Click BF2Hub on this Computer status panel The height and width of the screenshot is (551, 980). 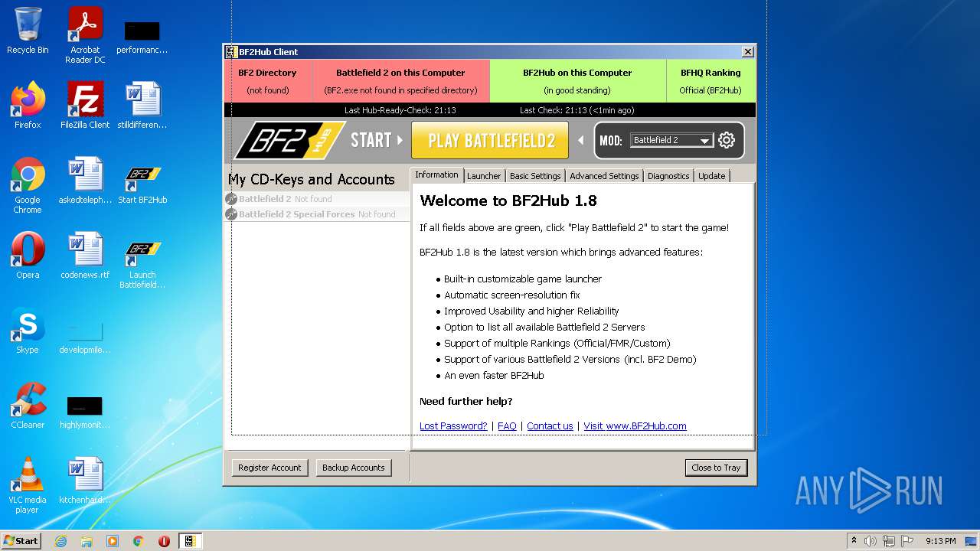(577, 81)
